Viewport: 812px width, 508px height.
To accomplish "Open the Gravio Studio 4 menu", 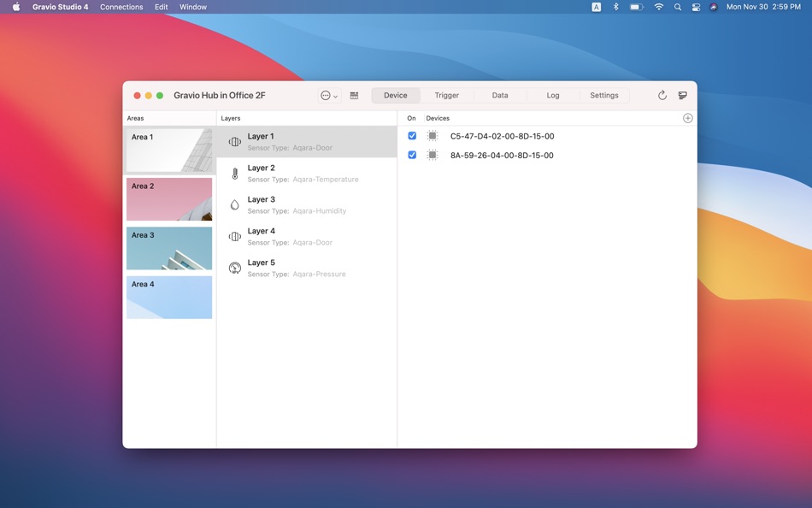I will [60, 7].
